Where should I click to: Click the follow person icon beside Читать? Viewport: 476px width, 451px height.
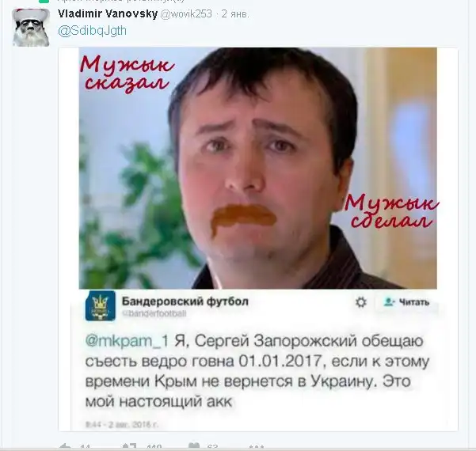(x=389, y=302)
